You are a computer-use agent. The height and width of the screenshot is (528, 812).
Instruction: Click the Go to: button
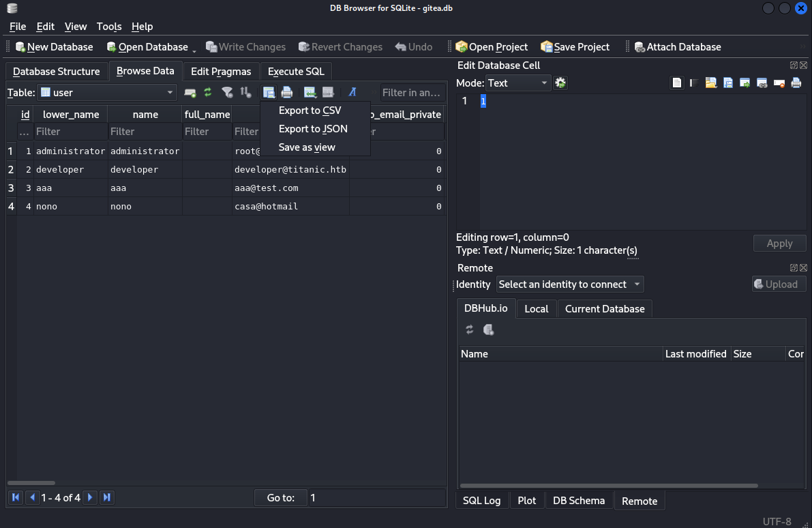pyautogui.click(x=281, y=498)
